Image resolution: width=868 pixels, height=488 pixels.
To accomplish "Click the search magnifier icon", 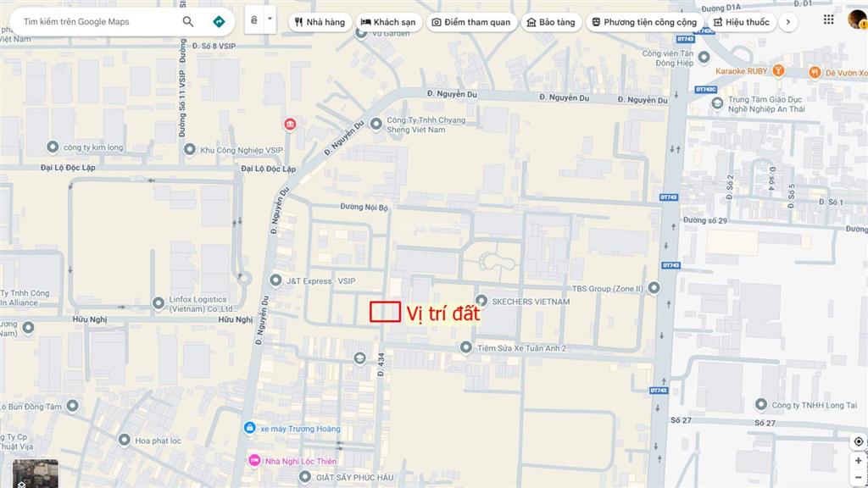I will coord(188,20).
